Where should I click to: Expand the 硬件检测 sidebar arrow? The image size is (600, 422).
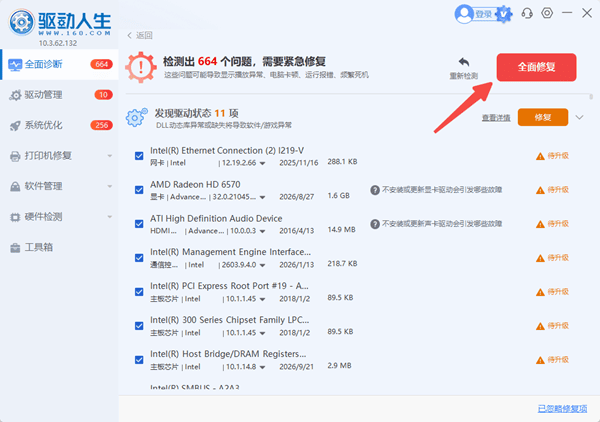(x=110, y=217)
